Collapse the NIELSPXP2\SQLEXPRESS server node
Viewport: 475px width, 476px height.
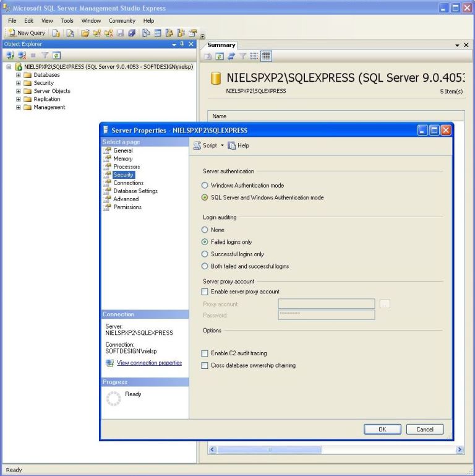click(x=9, y=67)
